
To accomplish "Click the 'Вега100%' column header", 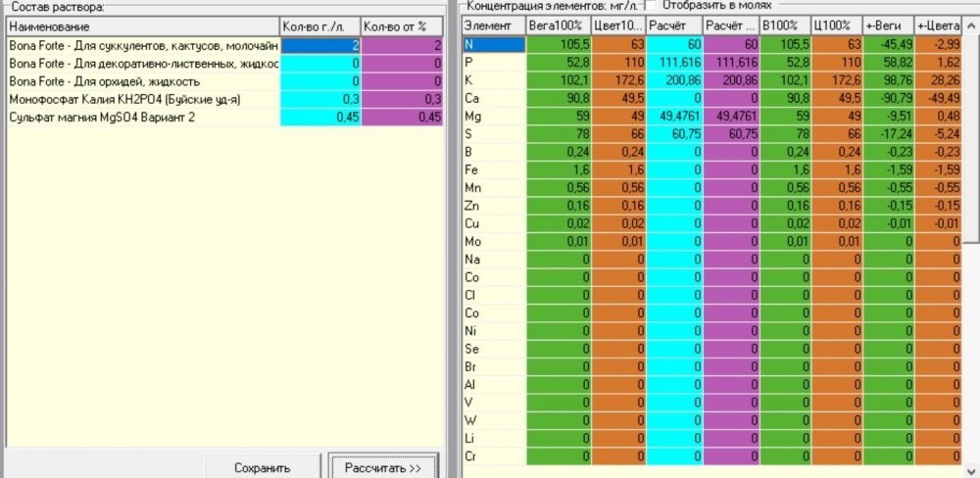I will point(559,26).
